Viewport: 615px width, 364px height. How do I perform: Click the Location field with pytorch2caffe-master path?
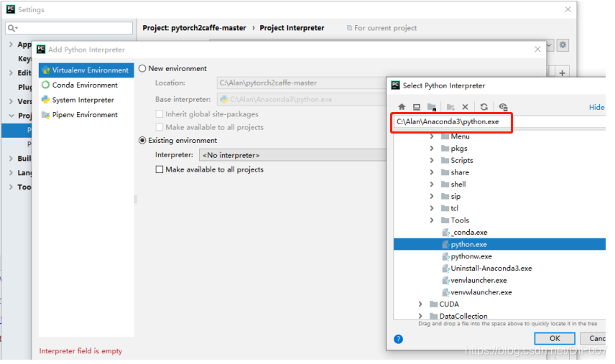point(301,83)
